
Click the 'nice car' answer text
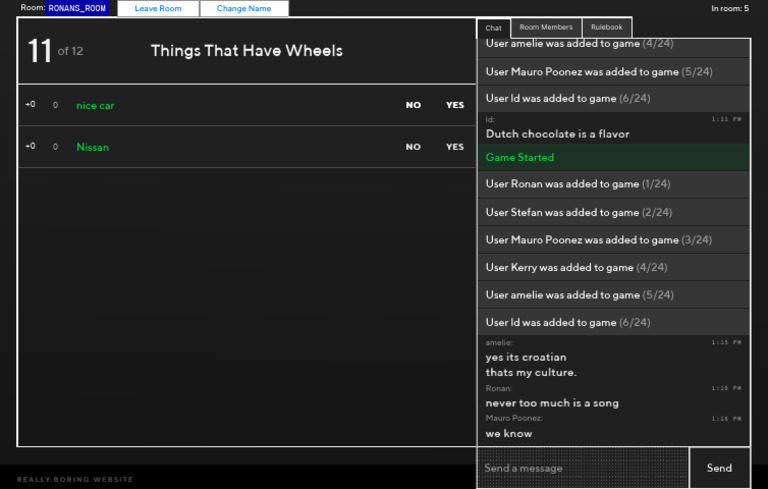pyautogui.click(x=95, y=105)
